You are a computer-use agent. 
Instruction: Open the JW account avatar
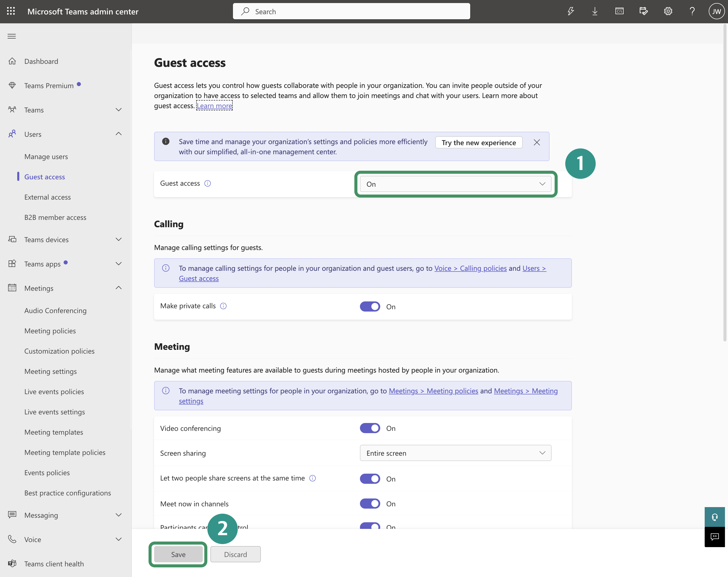point(717,11)
